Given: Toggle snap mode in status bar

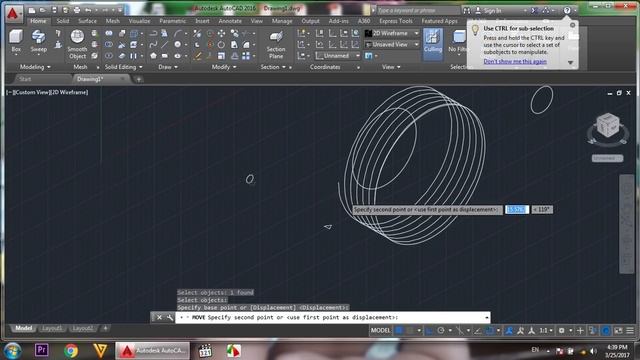Looking at the screenshot, I should (410, 330).
